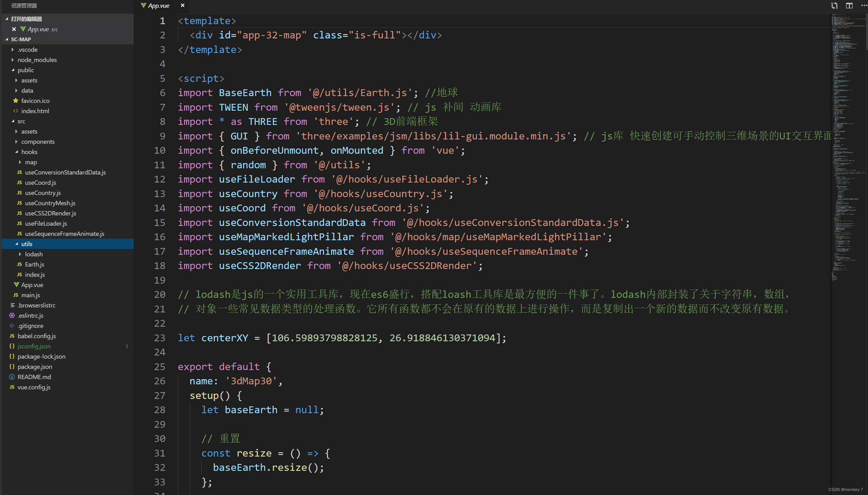This screenshot has height=495, width=868.
Task: Click the braces icon of jsconfig.json
Action: click(x=12, y=346)
